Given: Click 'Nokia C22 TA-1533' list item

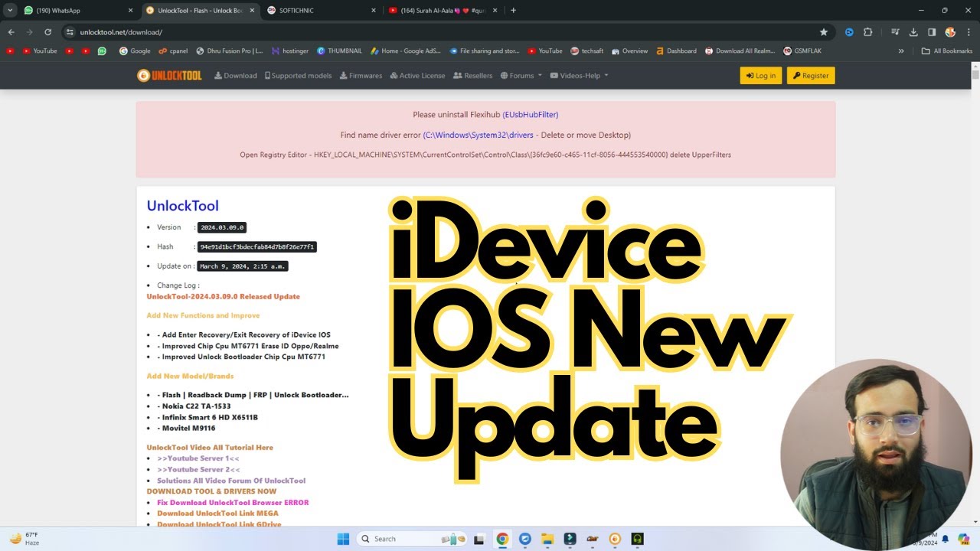Looking at the screenshot, I should click(194, 406).
